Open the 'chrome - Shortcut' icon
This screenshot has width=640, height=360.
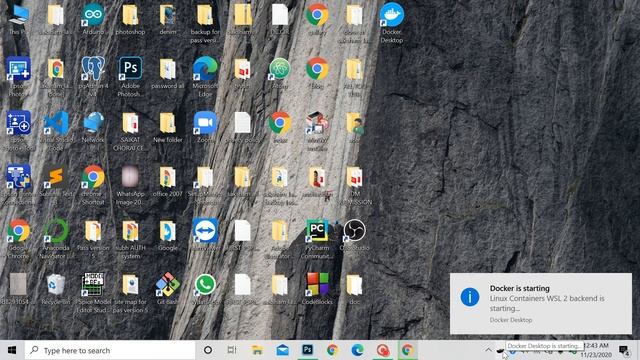click(x=93, y=184)
